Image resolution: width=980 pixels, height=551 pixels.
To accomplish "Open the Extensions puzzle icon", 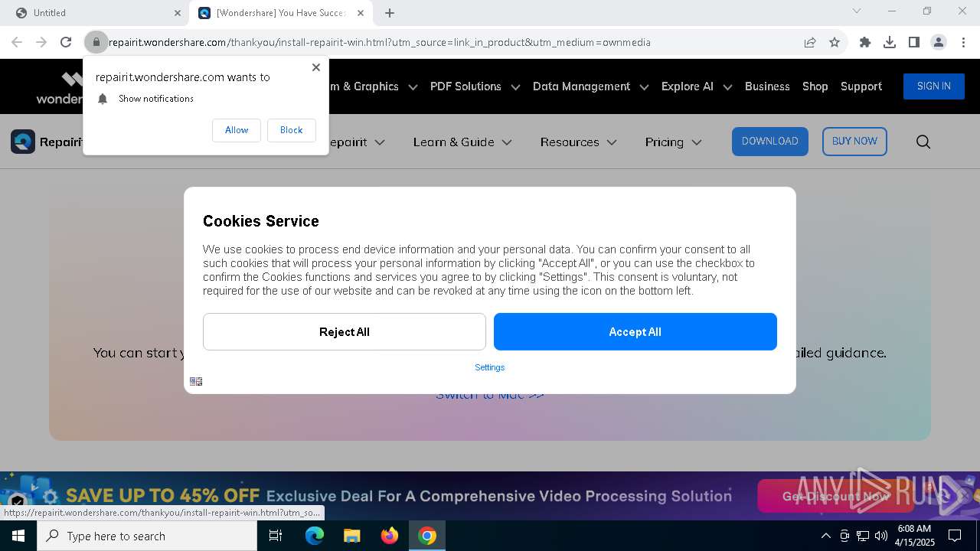I will tap(865, 42).
